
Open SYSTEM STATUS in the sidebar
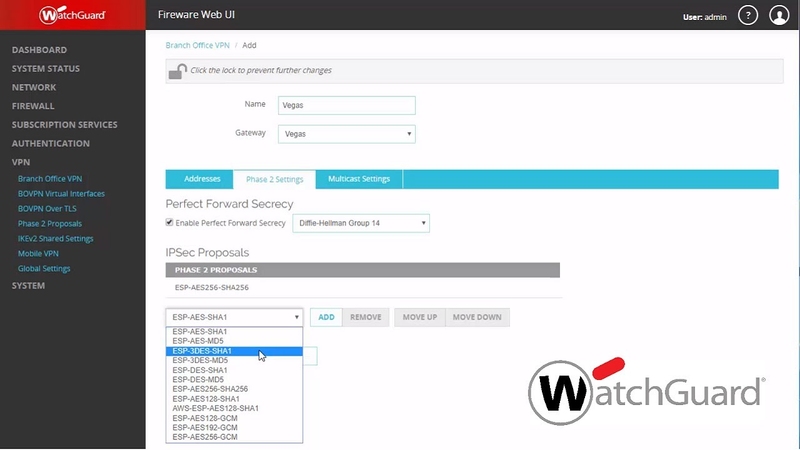coord(46,68)
